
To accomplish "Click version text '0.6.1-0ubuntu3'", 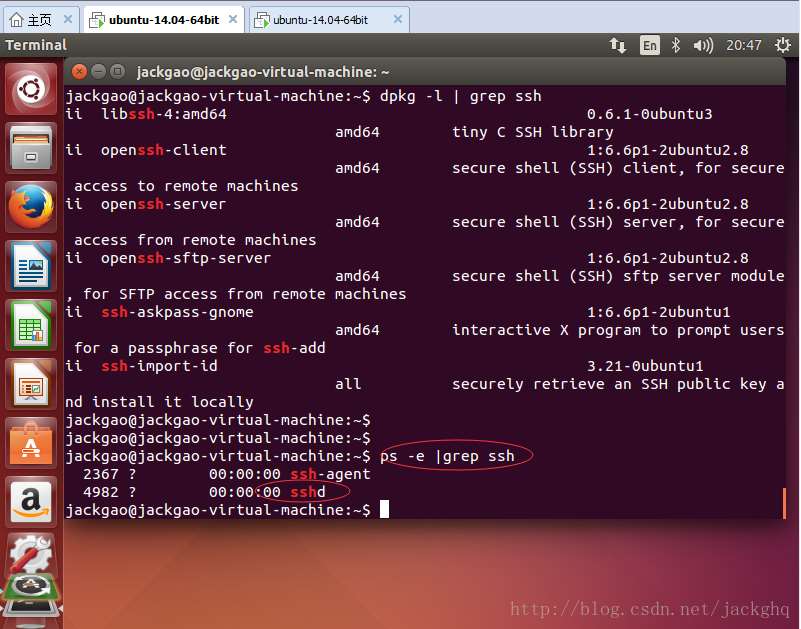I will [x=649, y=114].
